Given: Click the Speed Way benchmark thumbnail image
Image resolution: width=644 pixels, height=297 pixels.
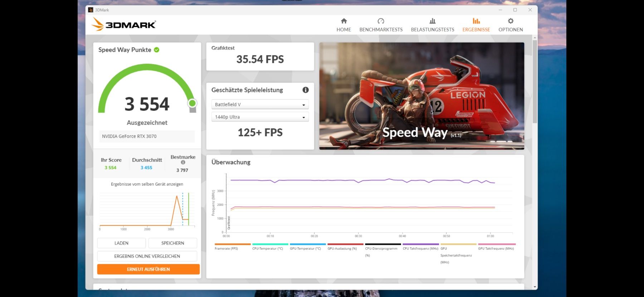Looking at the screenshot, I should [x=422, y=96].
